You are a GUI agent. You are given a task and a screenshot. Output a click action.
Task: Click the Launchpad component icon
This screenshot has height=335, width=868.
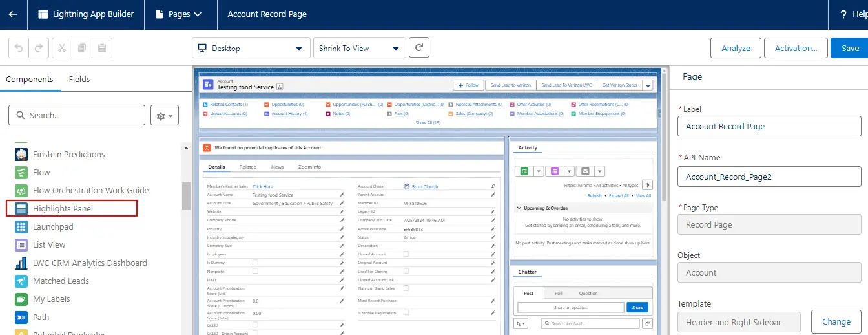point(21,226)
